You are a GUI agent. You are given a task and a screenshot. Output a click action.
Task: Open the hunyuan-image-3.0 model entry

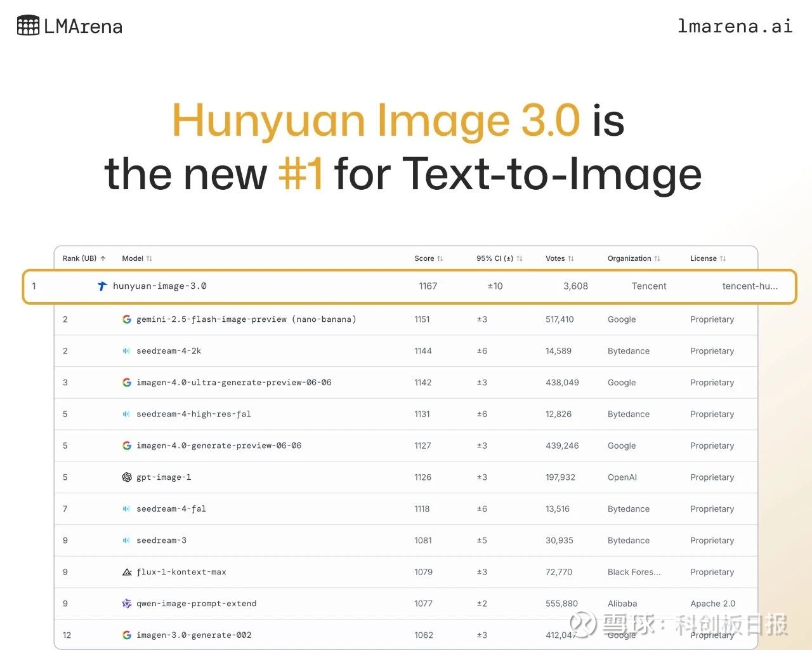click(x=160, y=286)
